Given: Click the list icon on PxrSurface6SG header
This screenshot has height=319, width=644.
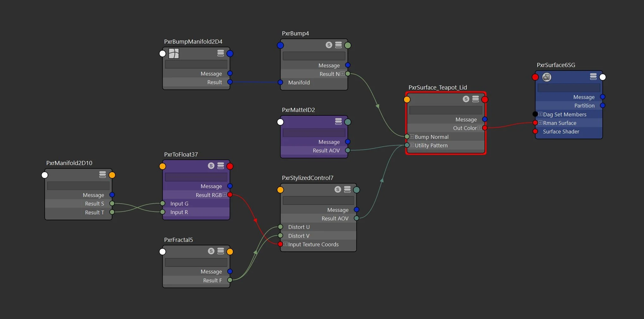Looking at the screenshot, I should point(593,77).
